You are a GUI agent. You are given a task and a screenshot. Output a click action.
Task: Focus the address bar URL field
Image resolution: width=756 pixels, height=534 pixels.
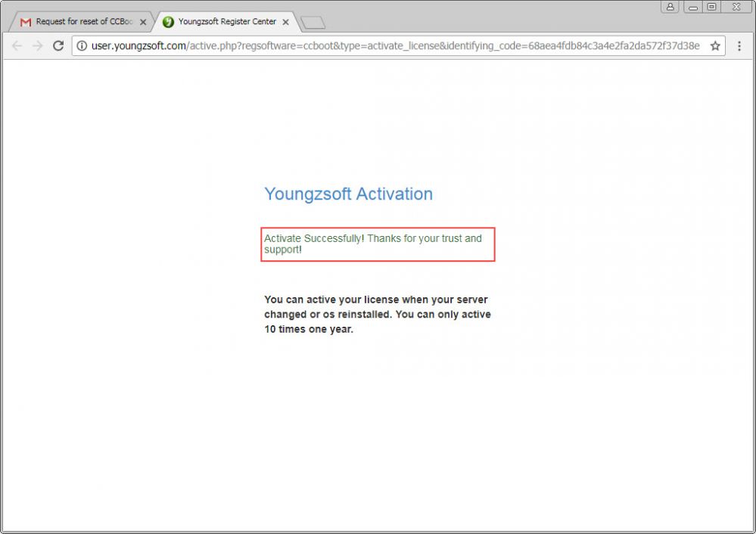[x=398, y=46]
